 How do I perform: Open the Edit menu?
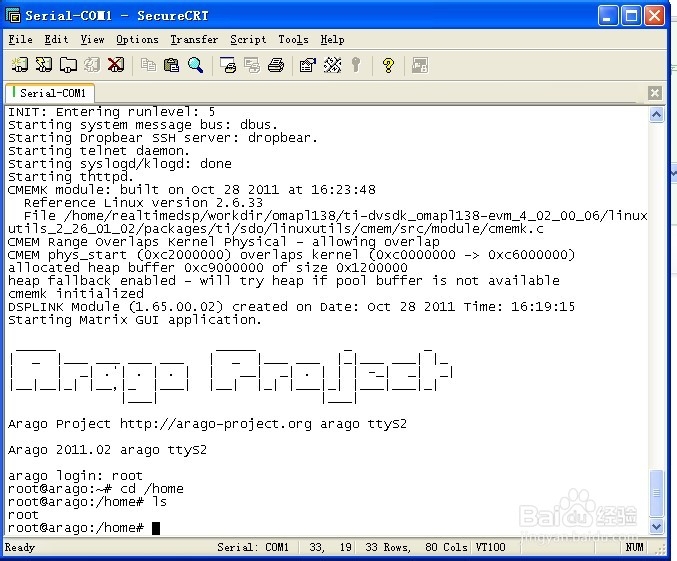(56, 40)
